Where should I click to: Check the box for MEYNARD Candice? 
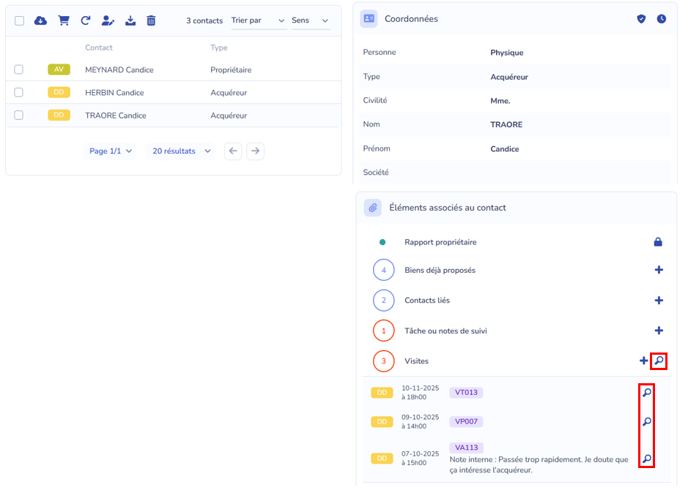19,69
